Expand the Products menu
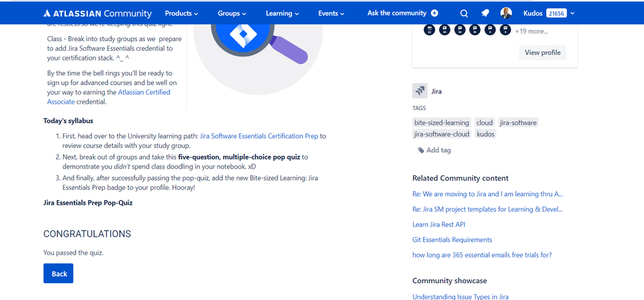The width and height of the screenshot is (644, 300). tap(182, 13)
